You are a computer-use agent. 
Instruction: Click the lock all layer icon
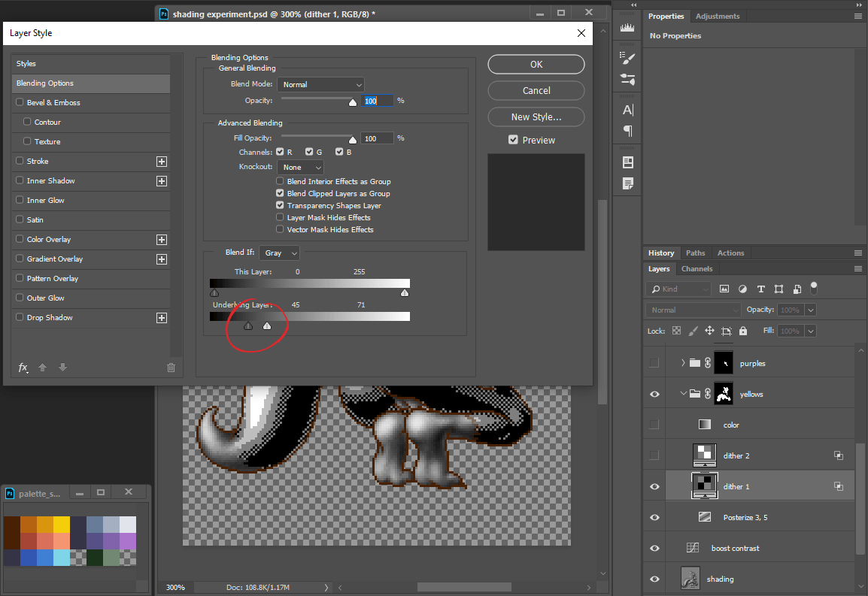click(743, 331)
